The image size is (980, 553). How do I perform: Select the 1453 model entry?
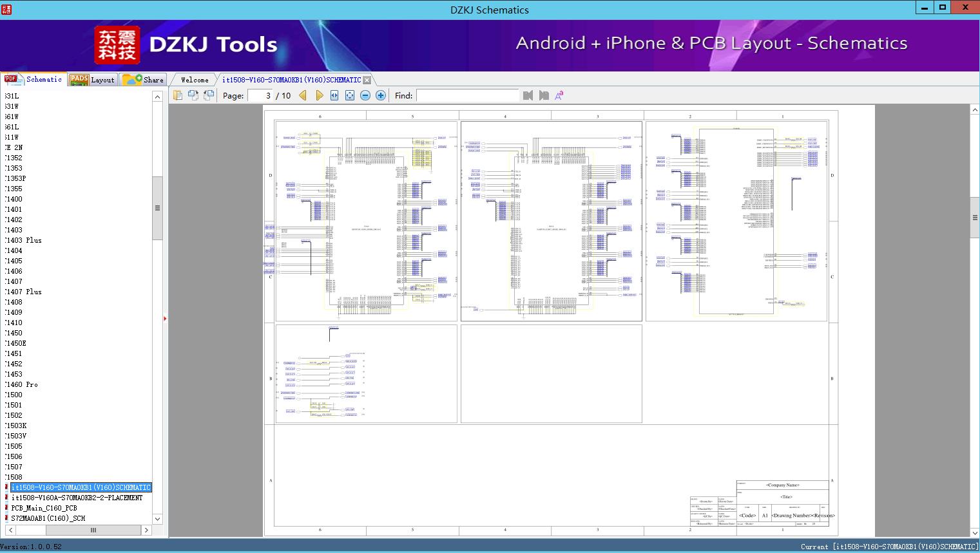coord(14,374)
